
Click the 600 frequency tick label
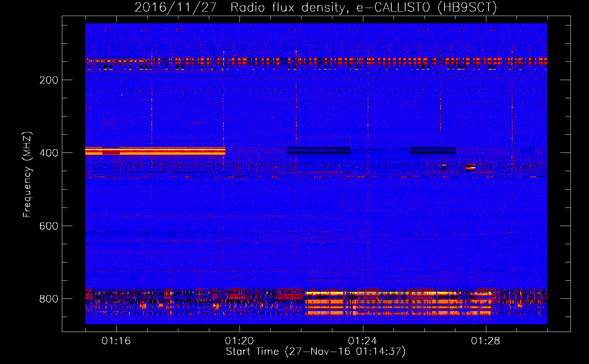49,226
